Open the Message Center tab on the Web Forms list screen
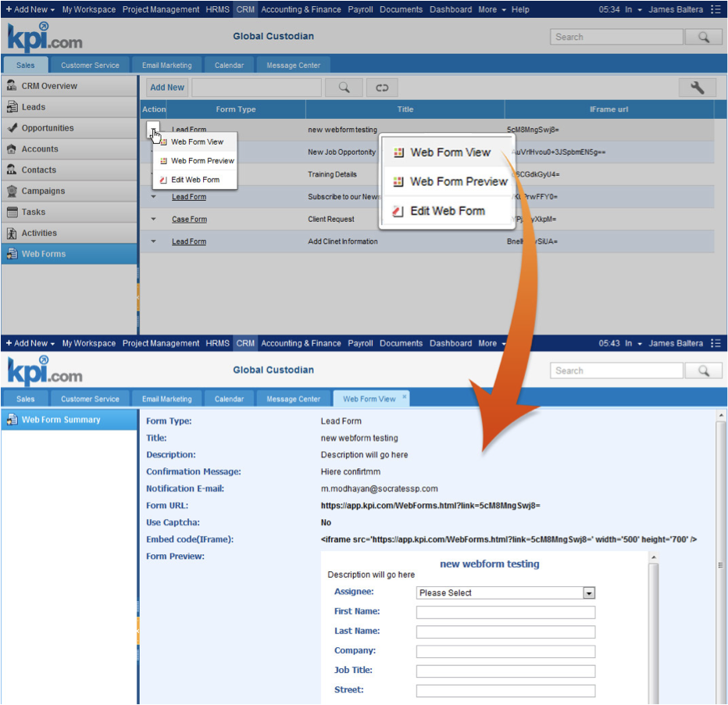The height and width of the screenshot is (705, 728). (x=293, y=65)
